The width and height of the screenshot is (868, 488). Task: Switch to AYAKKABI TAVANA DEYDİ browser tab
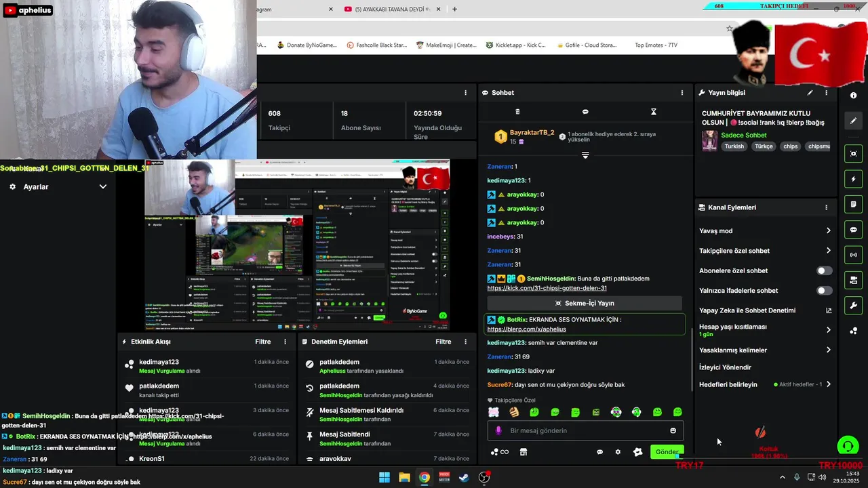click(391, 9)
